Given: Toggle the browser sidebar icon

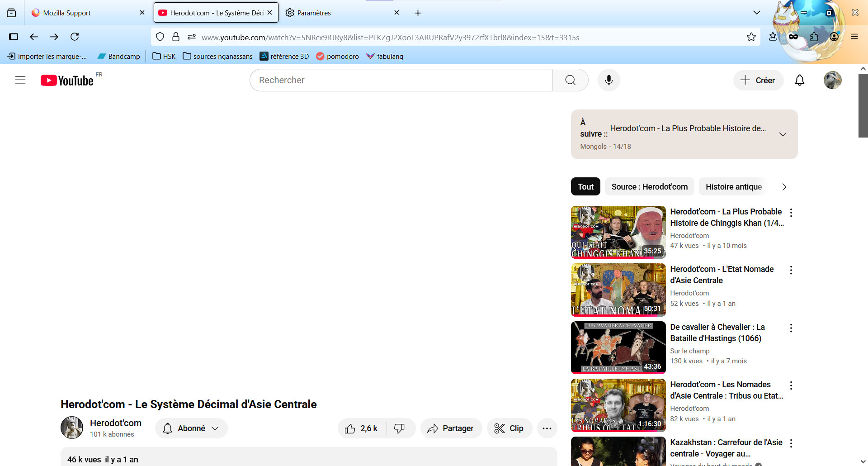Looking at the screenshot, I should tap(14, 37).
